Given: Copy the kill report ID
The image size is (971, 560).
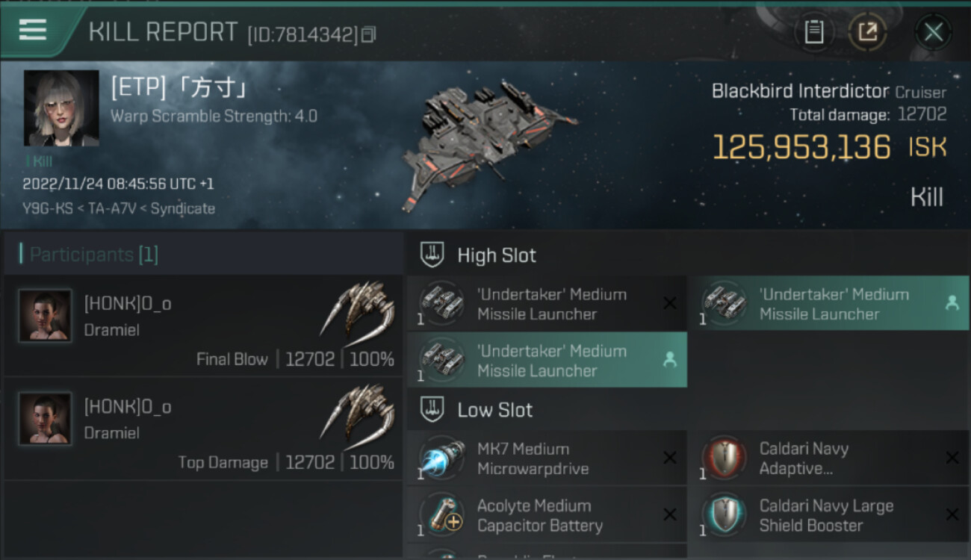Looking at the screenshot, I should point(369,34).
